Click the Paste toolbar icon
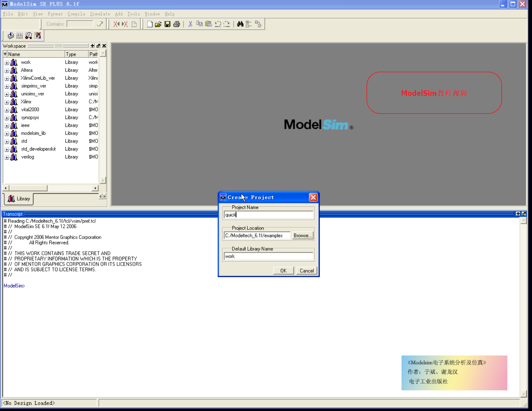The width and height of the screenshot is (532, 411). click(209, 24)
